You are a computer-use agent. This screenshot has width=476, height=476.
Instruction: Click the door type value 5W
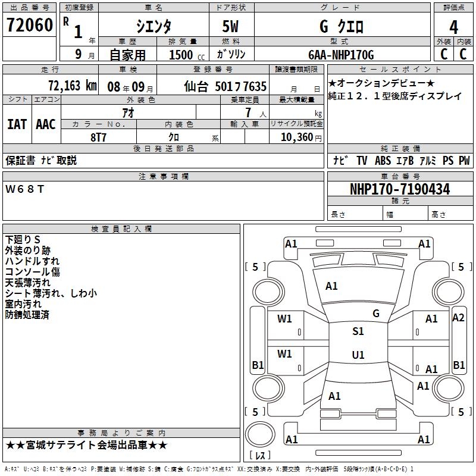pyautogui.click(x=230, y=26)
